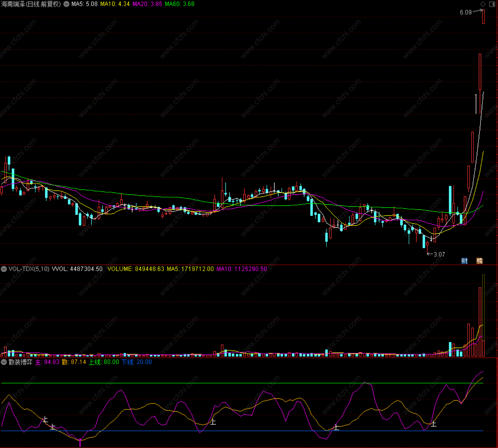Click the 散: 87.14 value
Screen dimensions: 498x448
tap(74, 362)
